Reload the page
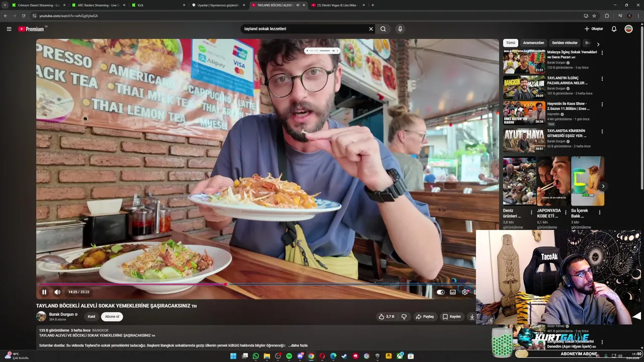The image size is (644, 362). pos(23,16)
